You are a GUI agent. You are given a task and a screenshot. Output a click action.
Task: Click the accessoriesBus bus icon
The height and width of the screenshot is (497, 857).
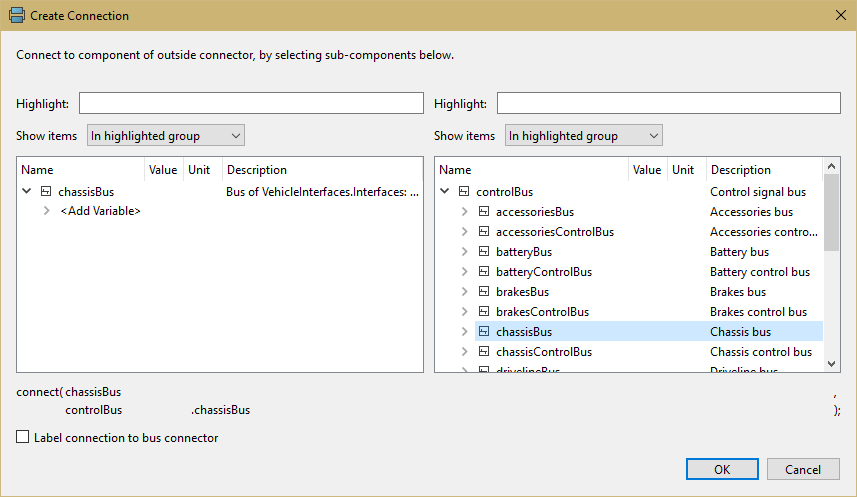click(484, 212)
